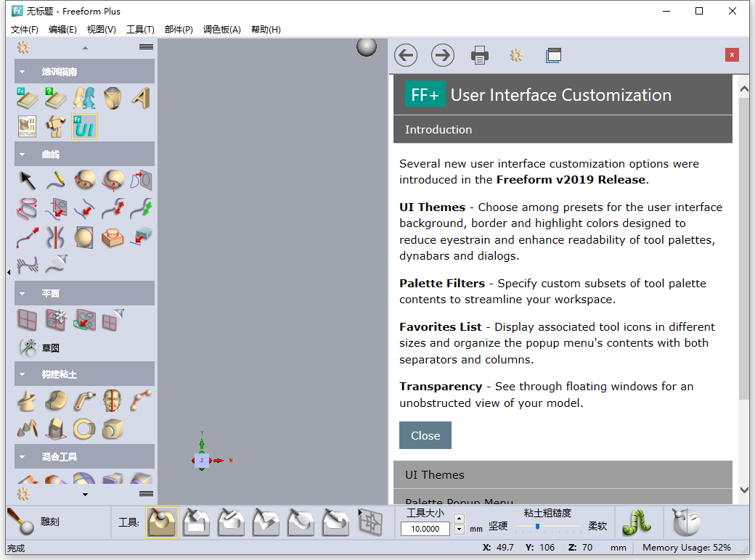This screenshot has height=560, width=755.
Task: Collapse the 混合工具 palette section
Action: coord(23,456)
